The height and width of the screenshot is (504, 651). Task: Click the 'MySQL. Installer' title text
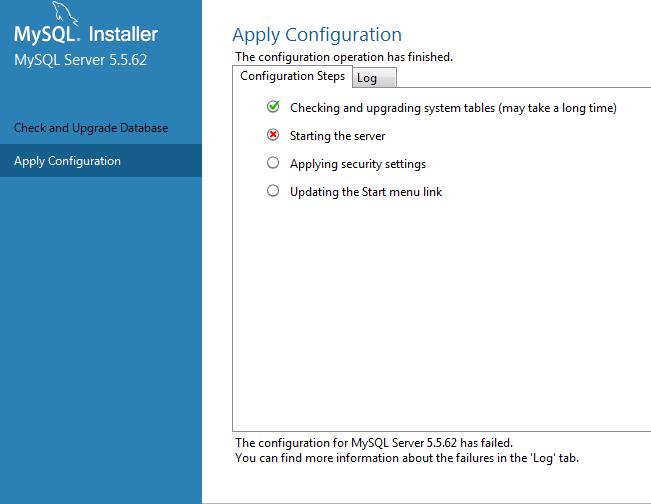tap(86, 34)
